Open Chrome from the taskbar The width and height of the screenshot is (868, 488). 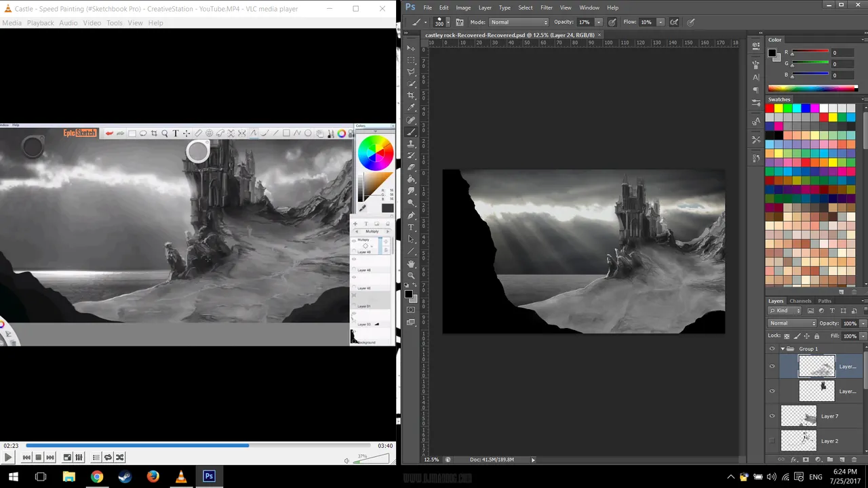97,476
